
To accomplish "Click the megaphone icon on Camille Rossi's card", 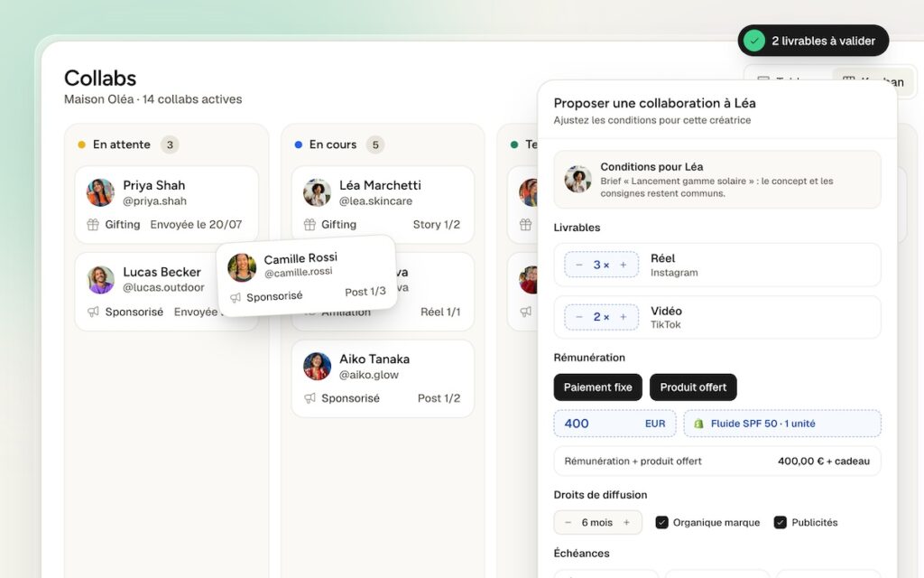I will point(236,298).
